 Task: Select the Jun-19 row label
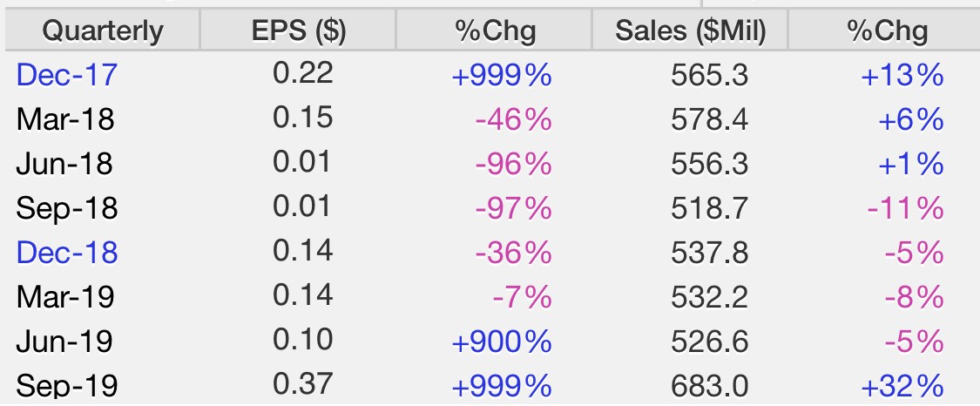point(64,341)
